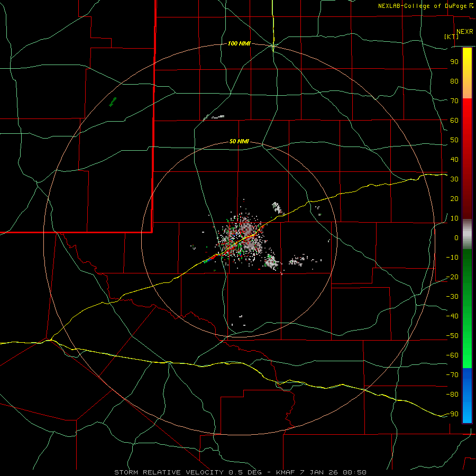Click the isolated green echo in the northwest

pos(113,102)
